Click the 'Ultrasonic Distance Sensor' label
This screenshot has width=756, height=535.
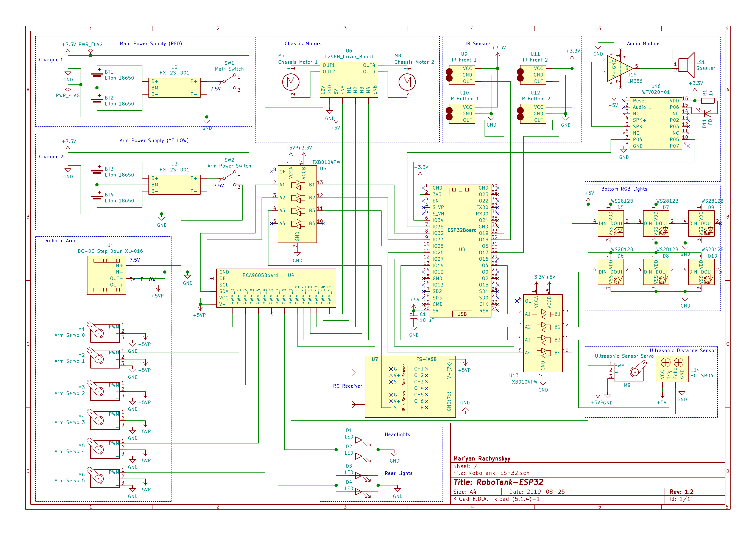click(x=683, y=350)
